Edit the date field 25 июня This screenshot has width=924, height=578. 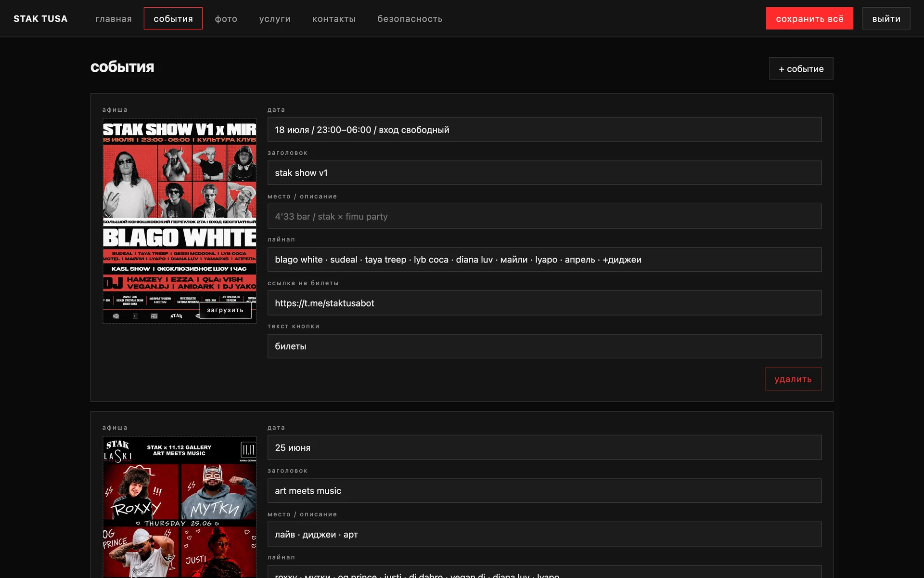pos(544,447)
